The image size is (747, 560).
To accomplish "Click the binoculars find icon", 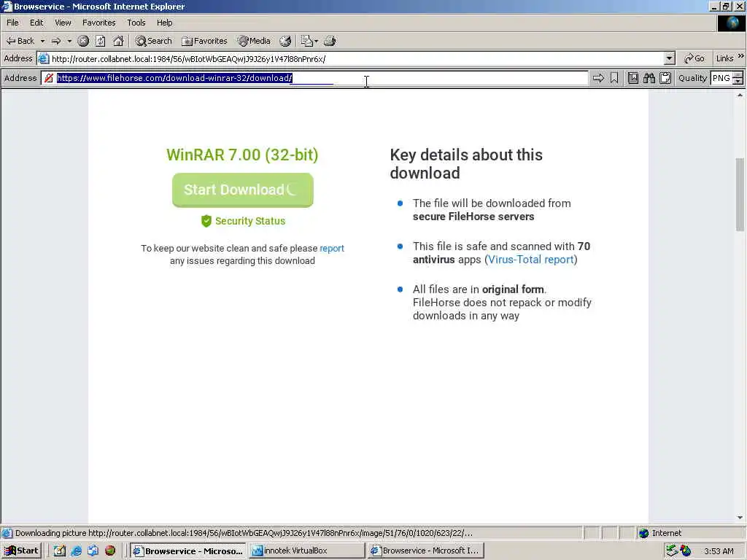I will [649, 78].
